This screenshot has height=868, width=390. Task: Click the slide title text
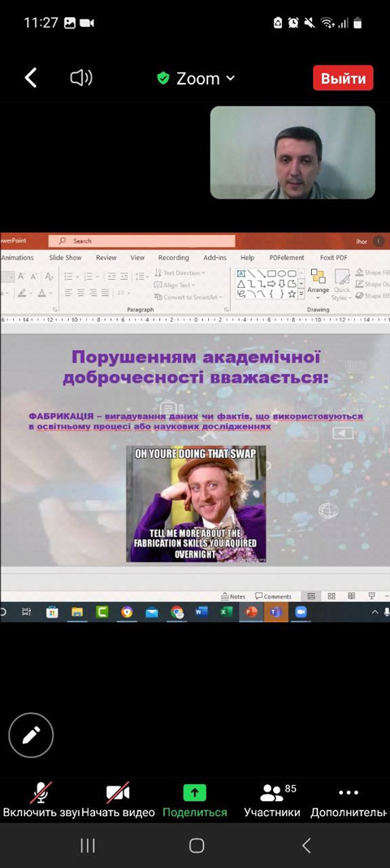(x=196, y=368)
